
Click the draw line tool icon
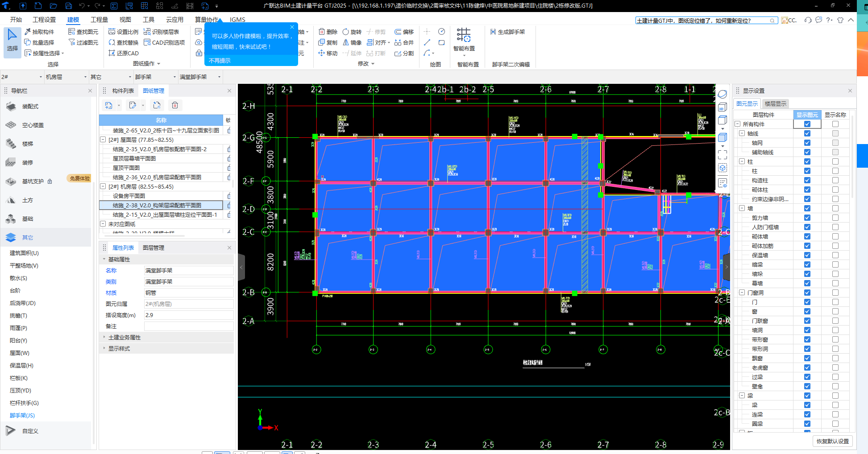427,42
